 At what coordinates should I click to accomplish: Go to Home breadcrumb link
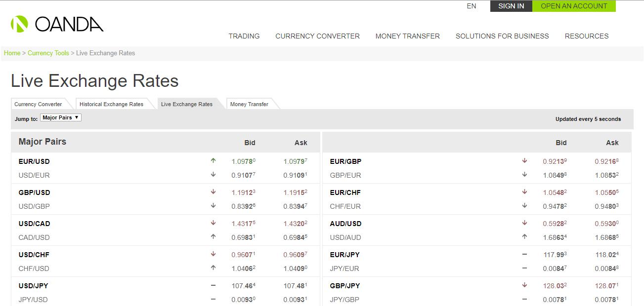click(x=12, y=53)
